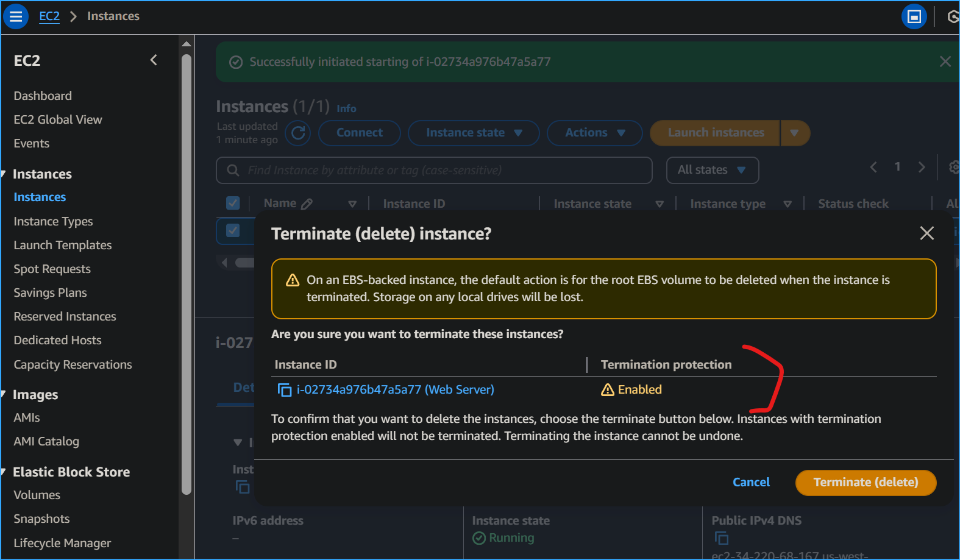Open AMIs page
Screen dimensions: 960x560
pyautogui.click(x=27, y=417)
